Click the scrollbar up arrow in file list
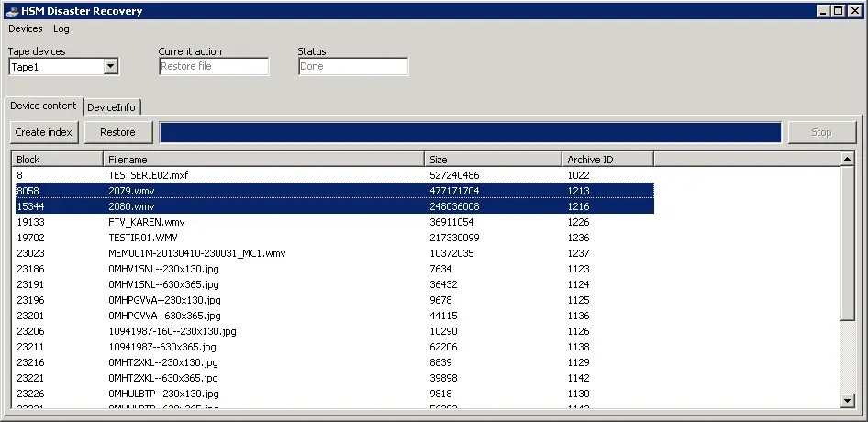The height and width of the screenshot is (422, 868). [x=848, y=159]
